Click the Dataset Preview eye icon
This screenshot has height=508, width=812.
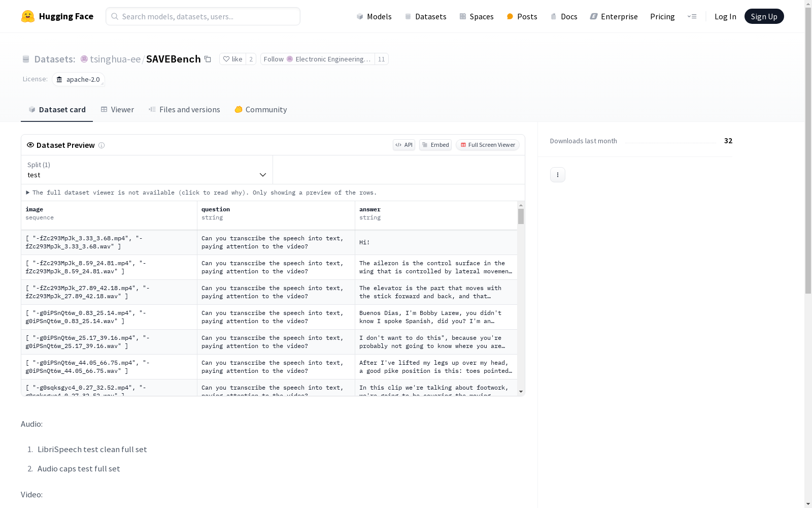pos(30,145)
